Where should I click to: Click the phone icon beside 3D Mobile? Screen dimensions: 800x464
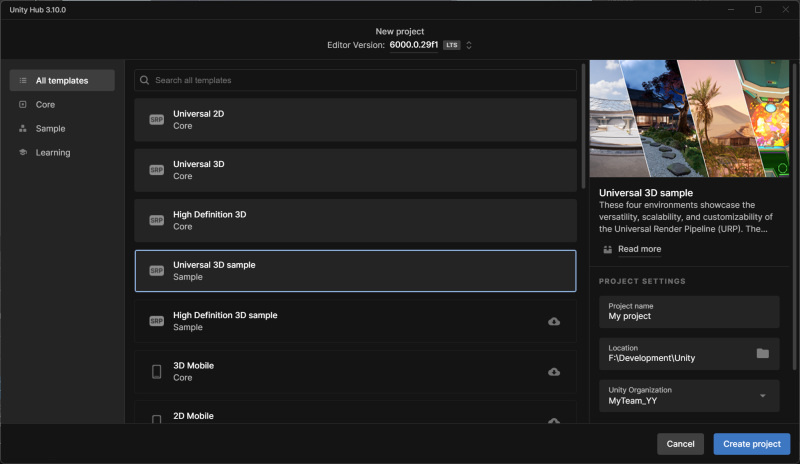(x=157, y=372)
